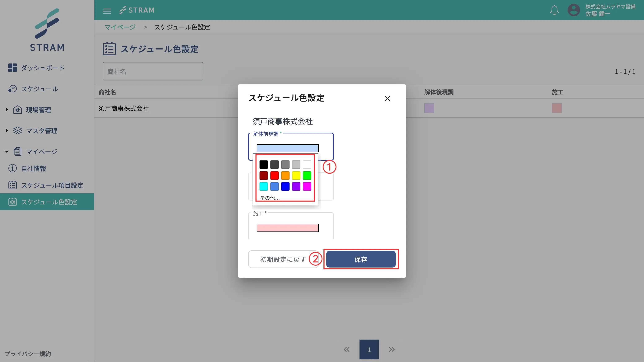Viewport: 644px width, 362px height.
Task: Open notifications via the bell icon
Action: tap(554, 10)
